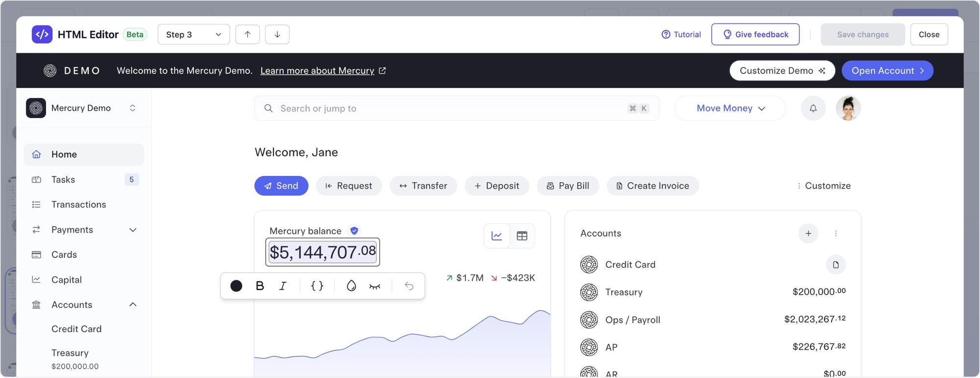This screenshot has width=980, height=378.
Task: Add account with plus icon
Action: [x=808, y=234]
